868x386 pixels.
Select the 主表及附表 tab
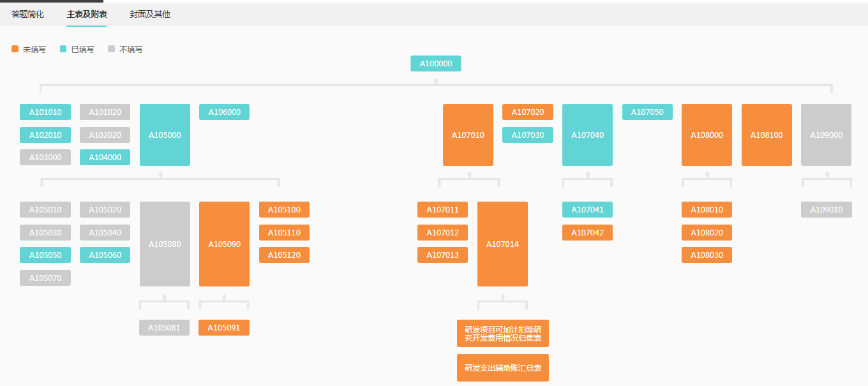pyautogui.click(x=87, y=14)
